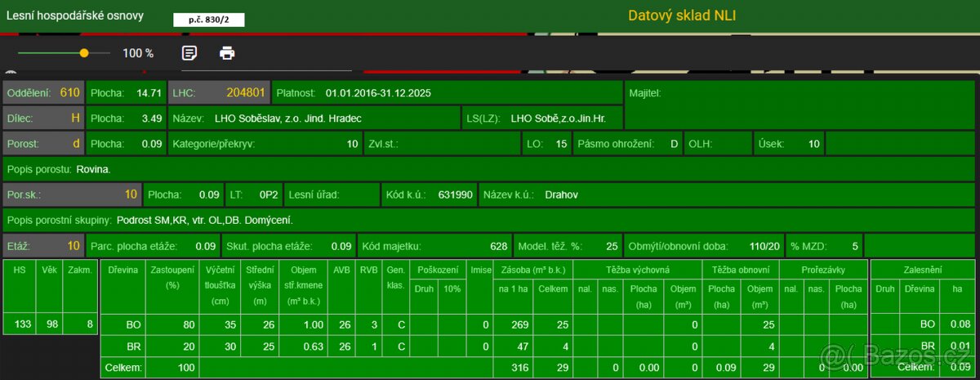Click the BO stem volume 1.00
Viewport: 980px width, 380px height.
[x=314, y=324]
